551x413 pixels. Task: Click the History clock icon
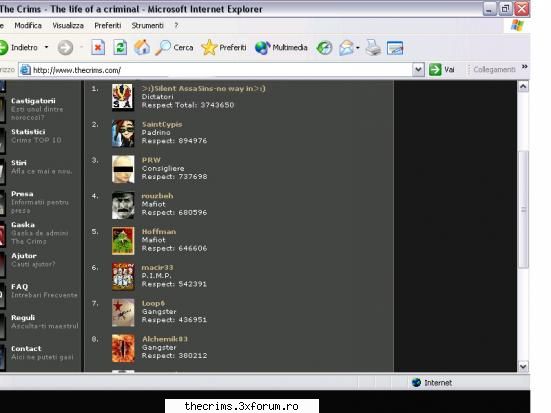point(324,48)
